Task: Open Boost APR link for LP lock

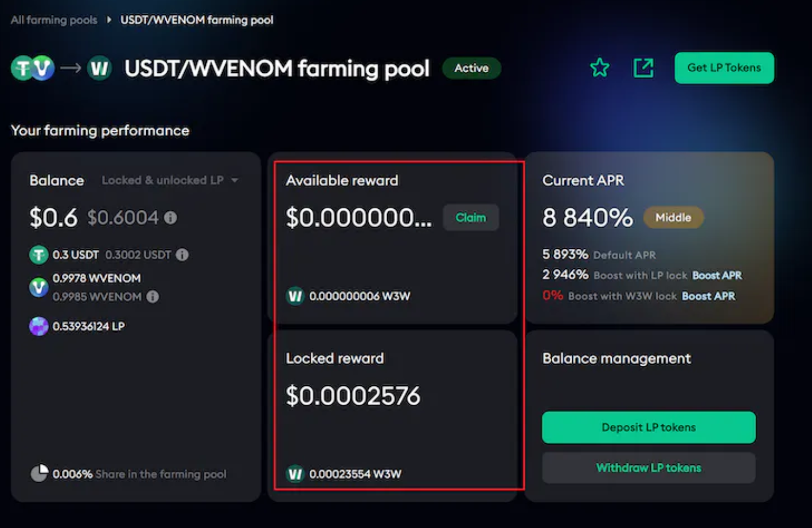Action: pos(717,275)
